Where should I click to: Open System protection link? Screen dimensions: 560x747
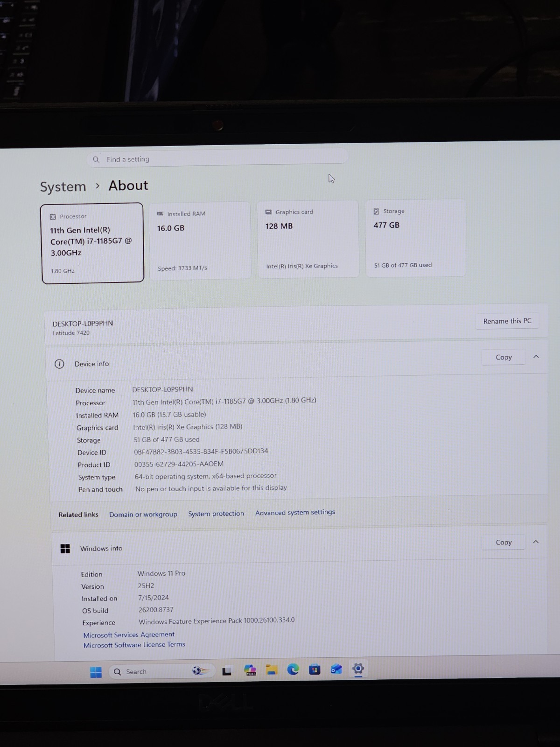pyautogui.click(x=216, y=514)
